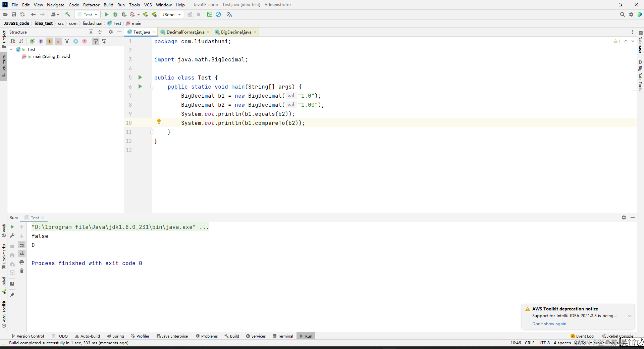
Task: Run with Coverage from the toolbar
Action: [124, 14]
